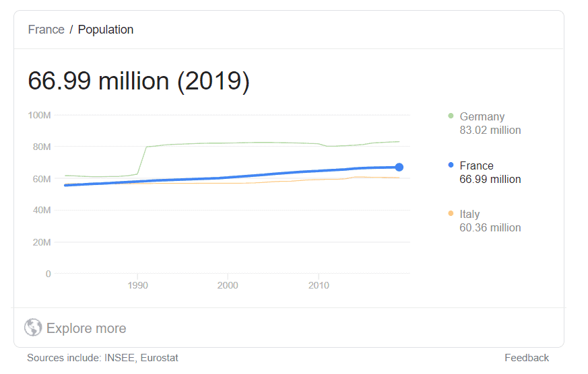Viewport: 588px width, 374px height.
Task: Click the 66.99 million value under France
Action: coord(490,180)
